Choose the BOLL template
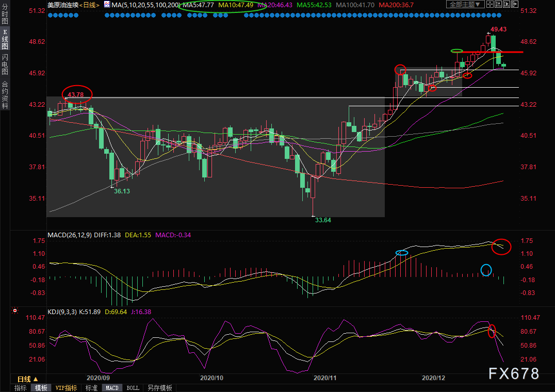 point(133,388)
